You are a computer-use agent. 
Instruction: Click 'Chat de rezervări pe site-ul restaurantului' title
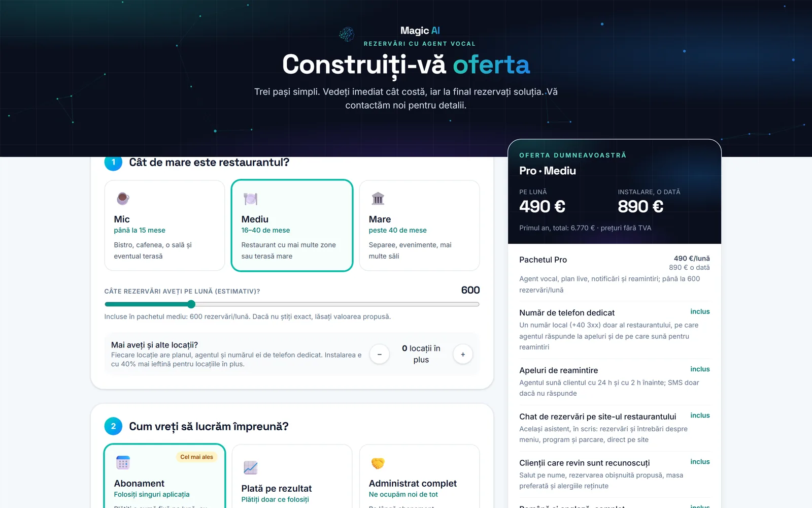pos(598,417)
